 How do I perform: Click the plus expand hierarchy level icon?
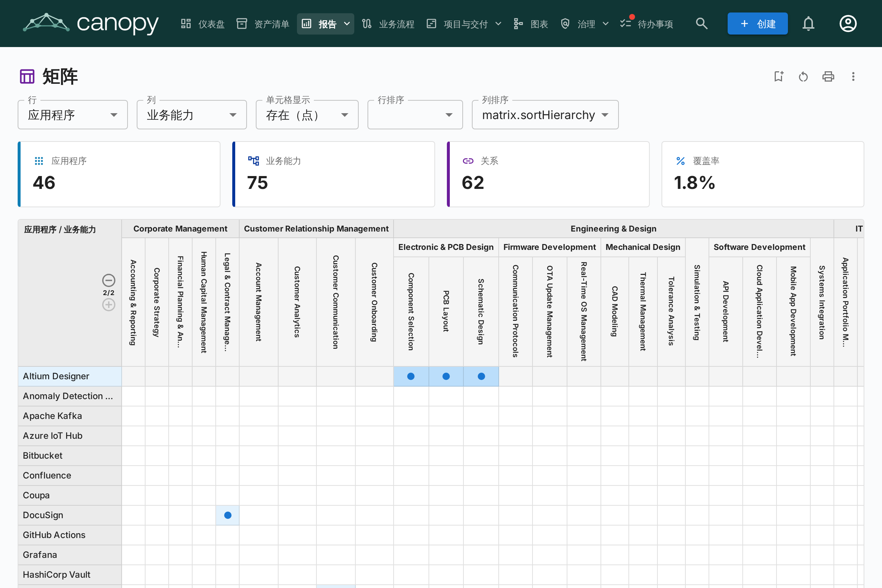point(109,305)
